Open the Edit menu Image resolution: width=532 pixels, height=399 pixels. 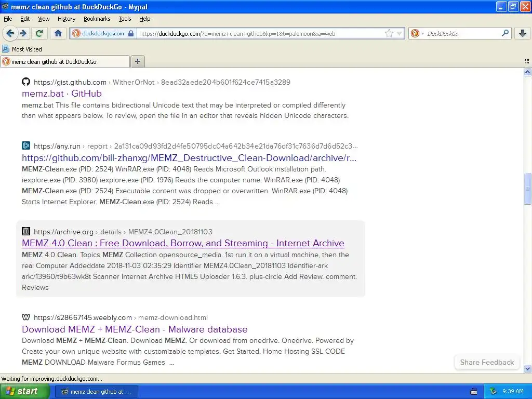coord(25,19)
